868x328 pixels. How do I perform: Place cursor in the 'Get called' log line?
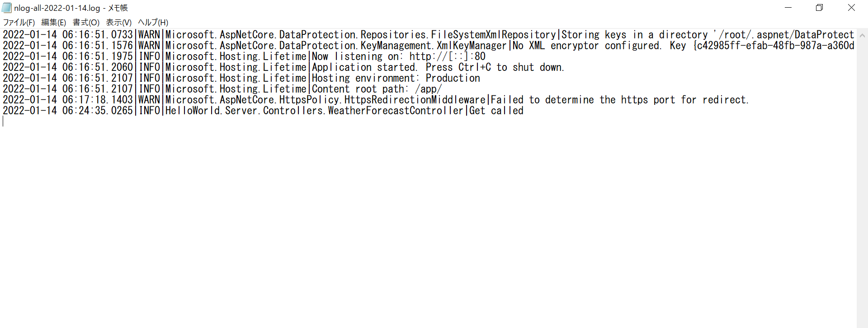pyautogui.click(x=263, y=111)
